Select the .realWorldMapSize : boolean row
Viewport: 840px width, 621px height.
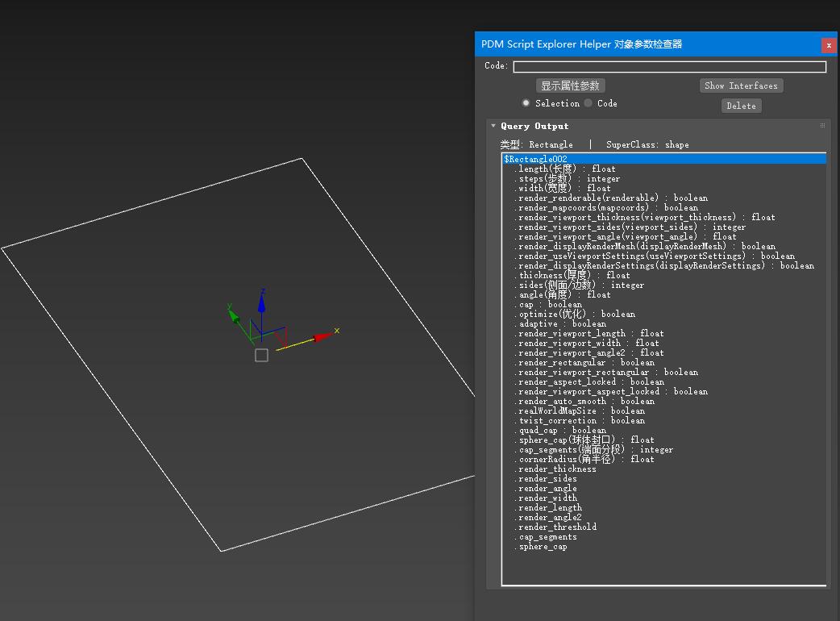click(x=663, y=411)
